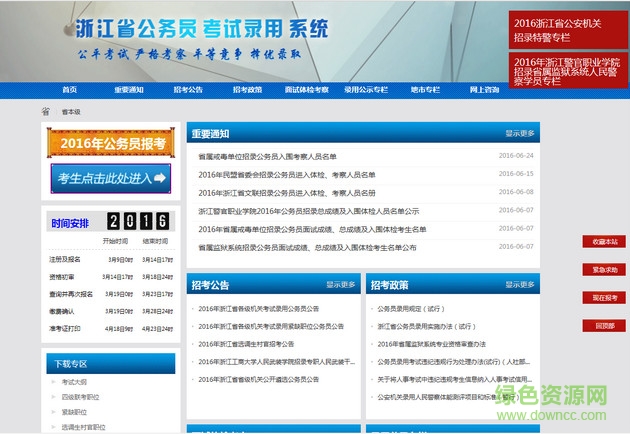Open policy 关于将人事考试中违纪违规考生信息纳入
Viewport: 630px width, 434px height.
[x=455, y=379]
